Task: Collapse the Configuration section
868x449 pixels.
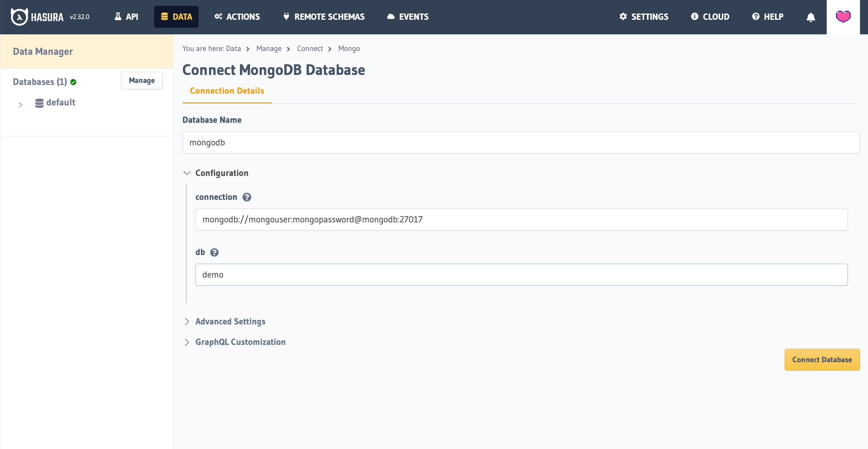Action: [x=187, y=173]
